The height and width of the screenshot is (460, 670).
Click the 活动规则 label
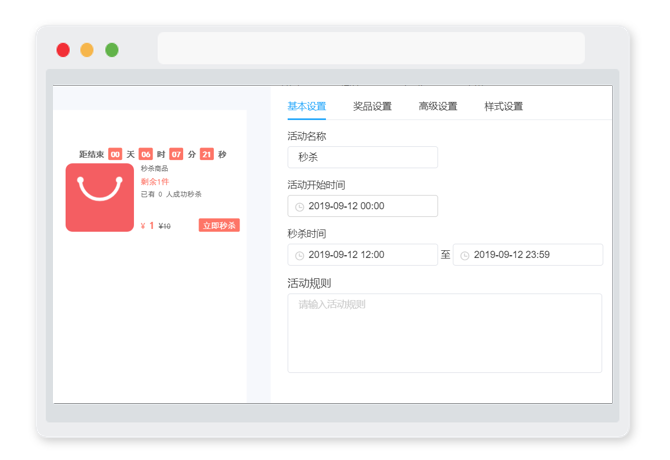coord(309,283)
